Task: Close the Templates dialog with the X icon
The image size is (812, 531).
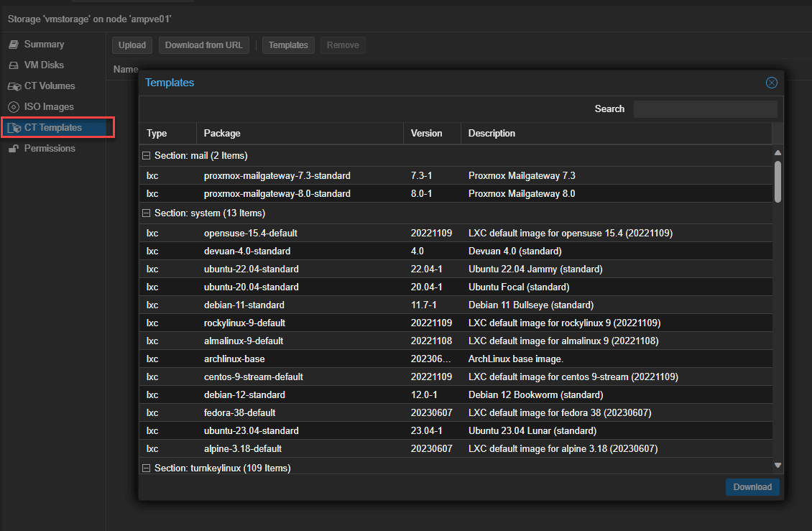Action: pos(771,83)
